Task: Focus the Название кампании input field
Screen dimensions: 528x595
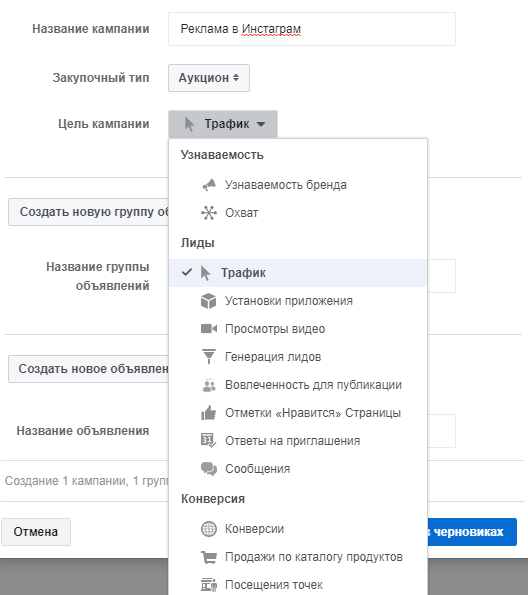Action: 312,29
